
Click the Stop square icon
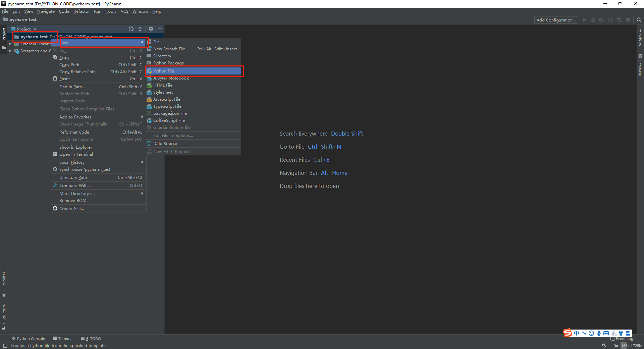pos(628,20)
